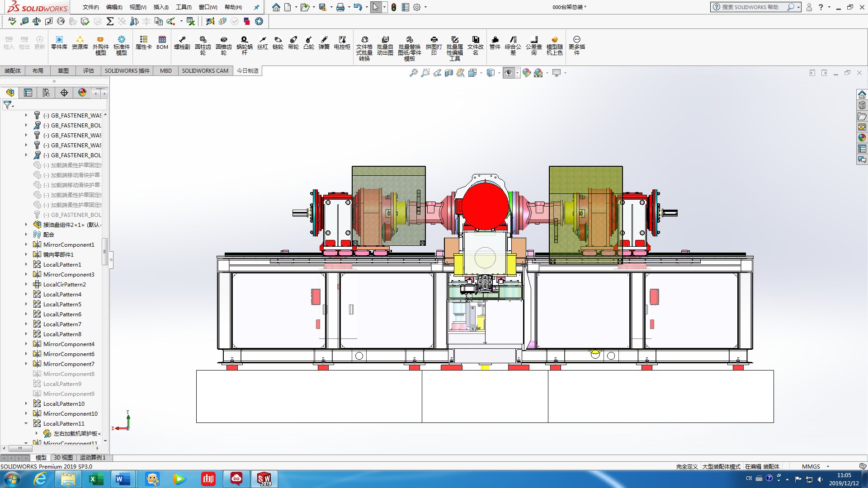The height and width of the screenshot is (488, 868).
Task: Expand the LocalCirPattern2 node
Action: pos(26,284)
